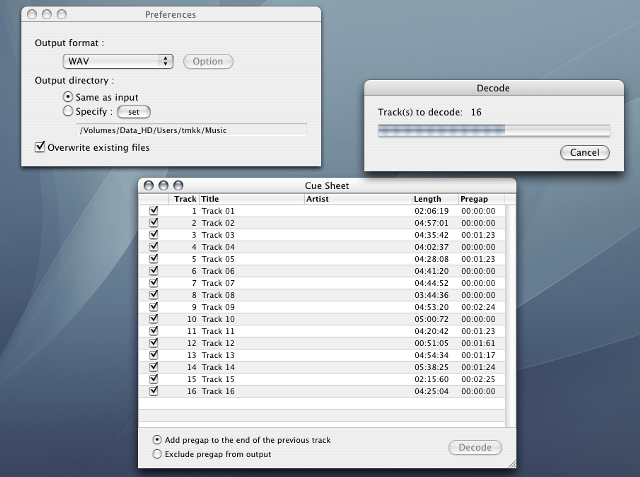Select the Track 12 title cell

[218, 343]
